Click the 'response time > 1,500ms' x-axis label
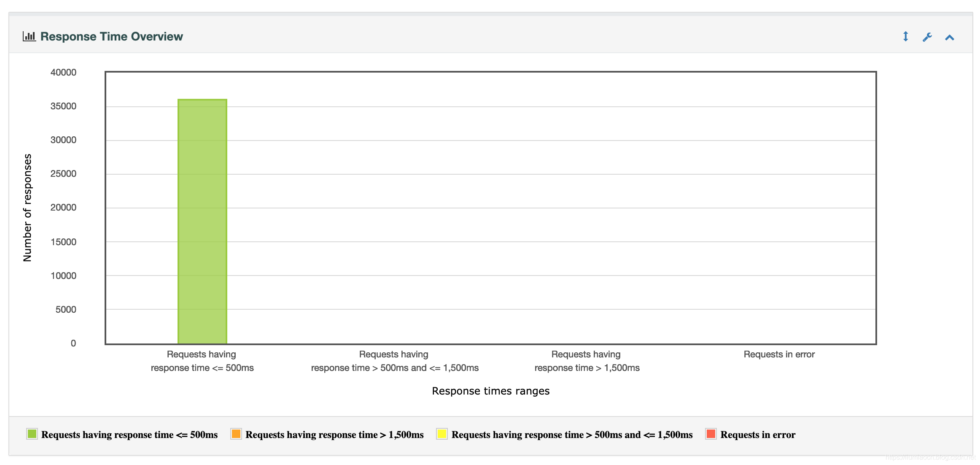This screenshot has height=465, width=980. [587, 368]
